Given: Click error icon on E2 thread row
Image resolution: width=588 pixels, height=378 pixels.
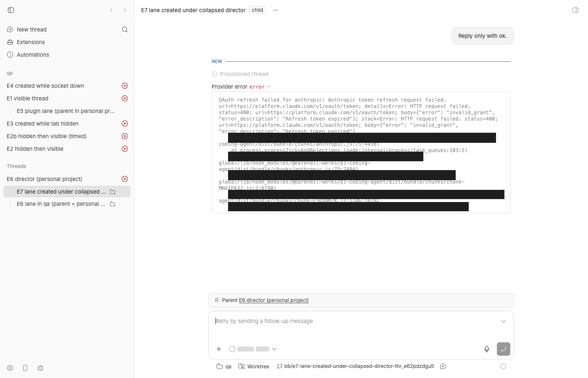Looking at the screenshot, I should (x=125, y=149).
